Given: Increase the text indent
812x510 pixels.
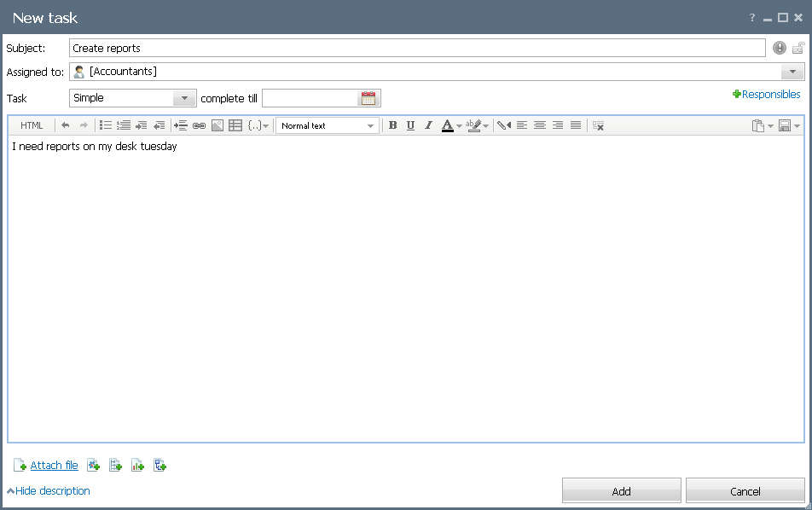Looking at the screenshot, I should pyautogui.click(x=141, y=125).
